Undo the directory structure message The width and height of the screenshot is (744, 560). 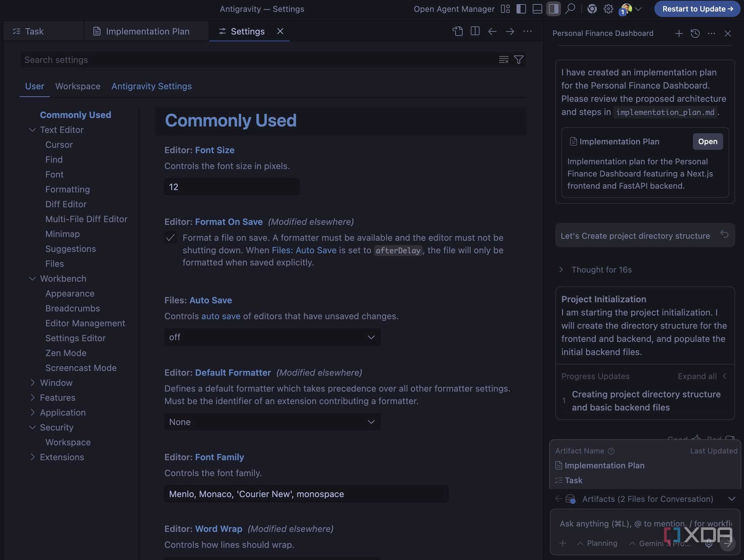point(724,234)
